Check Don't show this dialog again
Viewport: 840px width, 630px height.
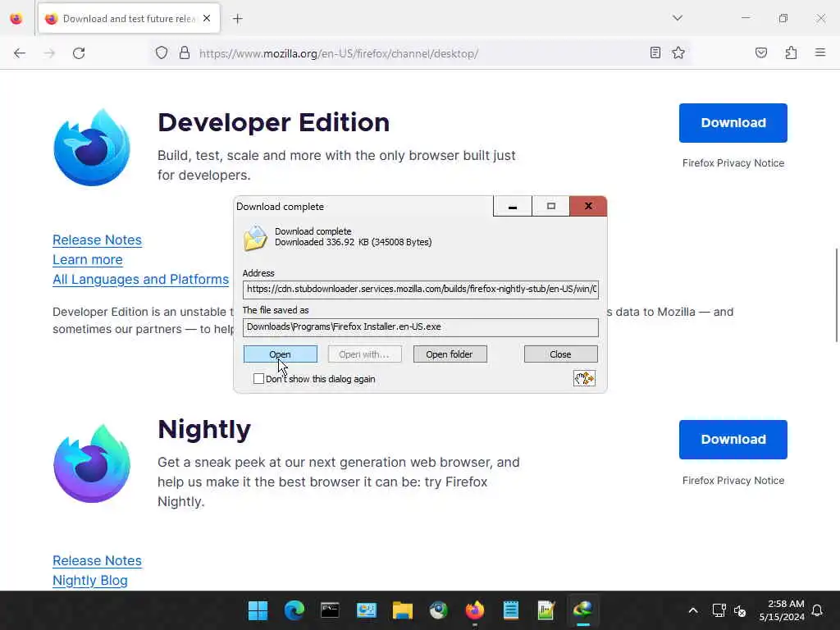coord(258,379)
